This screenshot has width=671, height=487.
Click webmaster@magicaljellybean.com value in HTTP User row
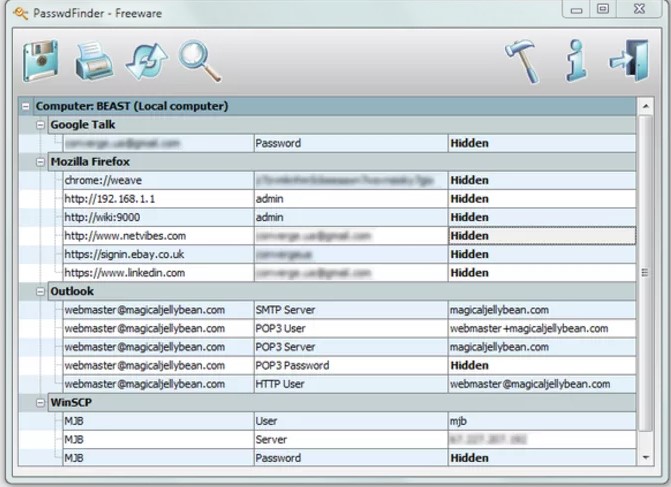(542, 384)
